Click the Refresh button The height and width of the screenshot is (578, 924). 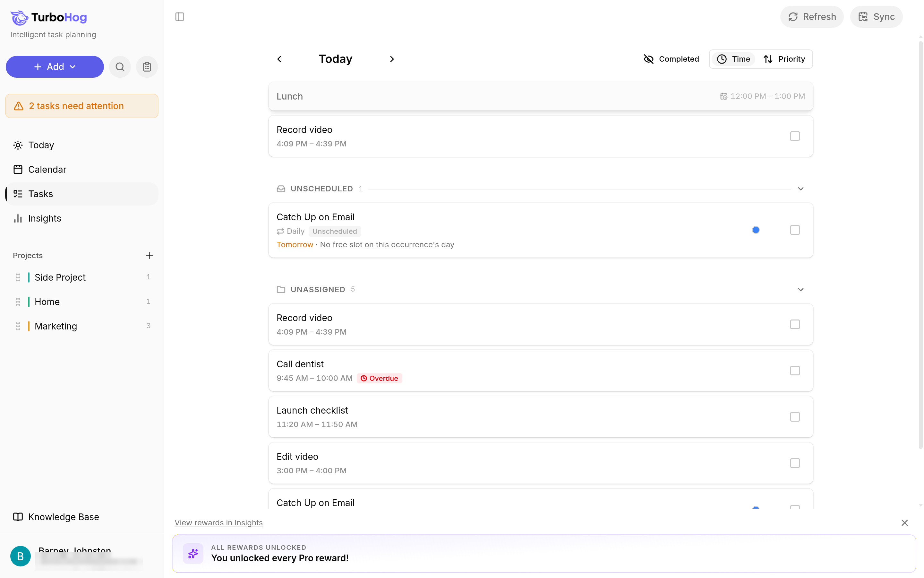coord(812,17)
